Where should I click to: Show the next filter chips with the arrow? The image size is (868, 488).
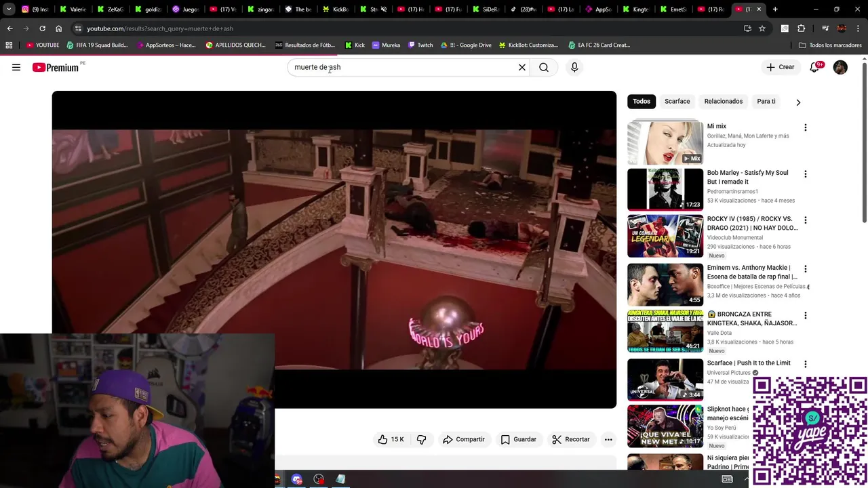[x=798, y=102]
